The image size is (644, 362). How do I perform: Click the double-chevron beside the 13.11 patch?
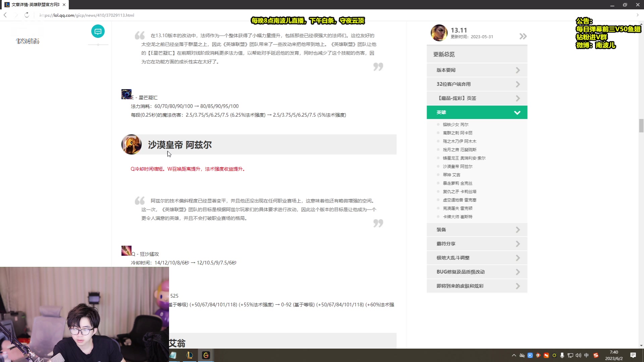pos(523,36)
